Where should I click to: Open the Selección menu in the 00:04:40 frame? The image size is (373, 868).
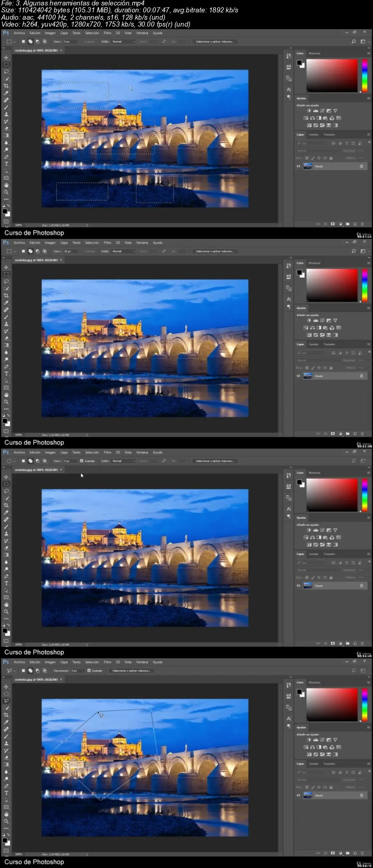point(92,452)
